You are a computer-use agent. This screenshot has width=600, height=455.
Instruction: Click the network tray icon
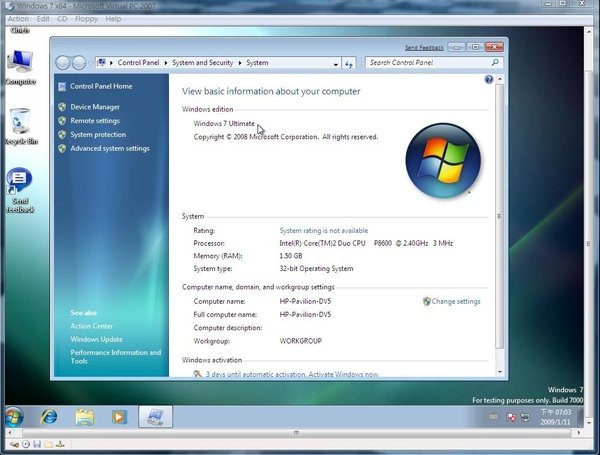pyautogui.click(x=526, y=417)
